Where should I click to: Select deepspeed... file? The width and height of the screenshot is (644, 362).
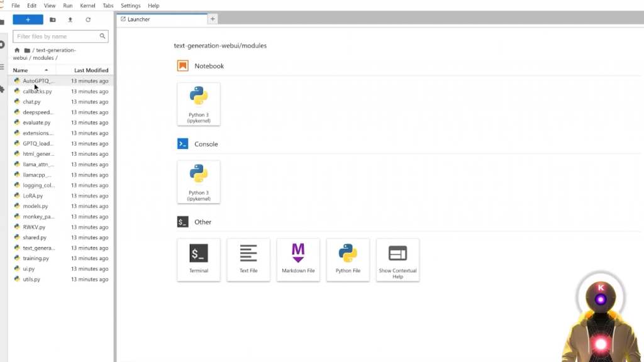click(x=61, y=112)
